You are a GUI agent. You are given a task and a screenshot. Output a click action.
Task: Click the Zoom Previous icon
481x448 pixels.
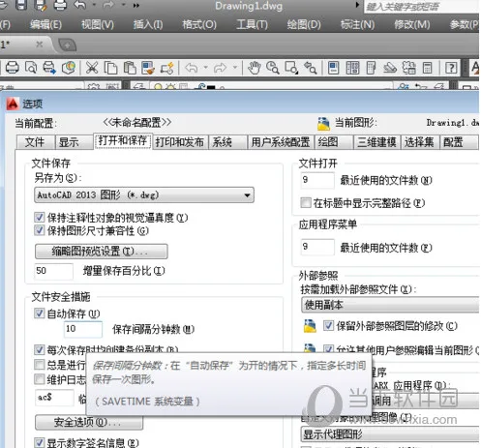pos(311,68)
